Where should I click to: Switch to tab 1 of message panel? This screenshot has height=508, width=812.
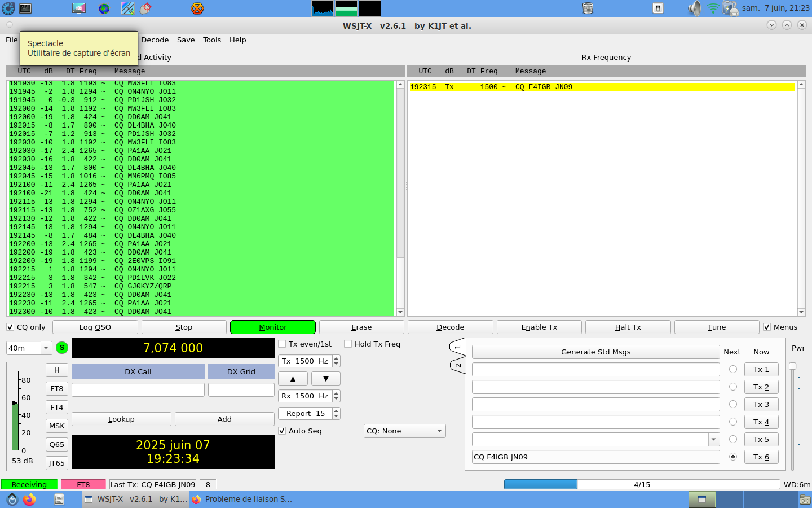tap(458, 347)
